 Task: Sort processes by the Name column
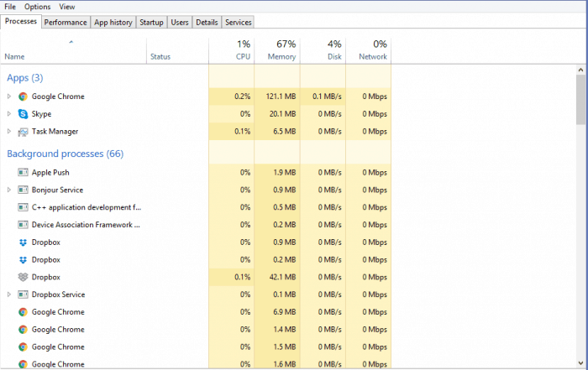[74, 50]
